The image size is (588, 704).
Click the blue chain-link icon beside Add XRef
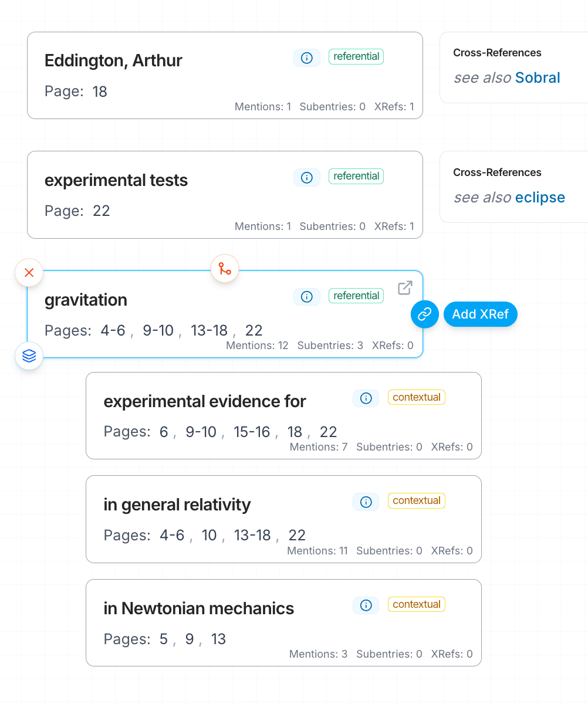click(x=424, y=314)
